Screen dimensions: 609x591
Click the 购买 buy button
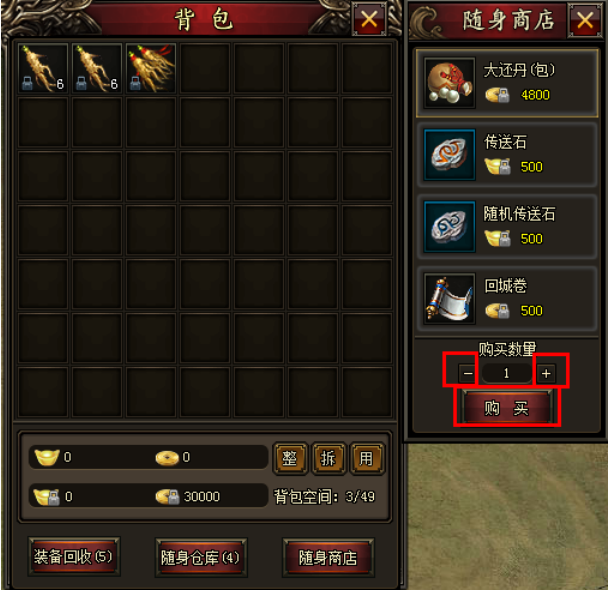506,408
